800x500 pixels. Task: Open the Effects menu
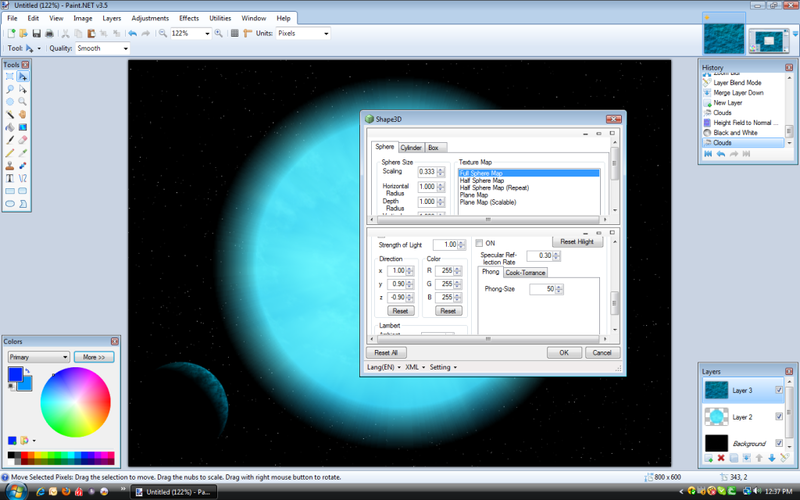click(x=189, y=18)
